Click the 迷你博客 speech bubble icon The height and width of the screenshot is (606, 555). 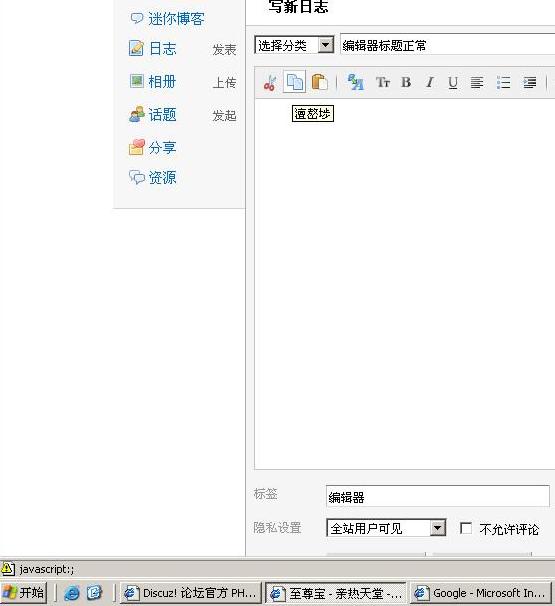coord(136,18)
